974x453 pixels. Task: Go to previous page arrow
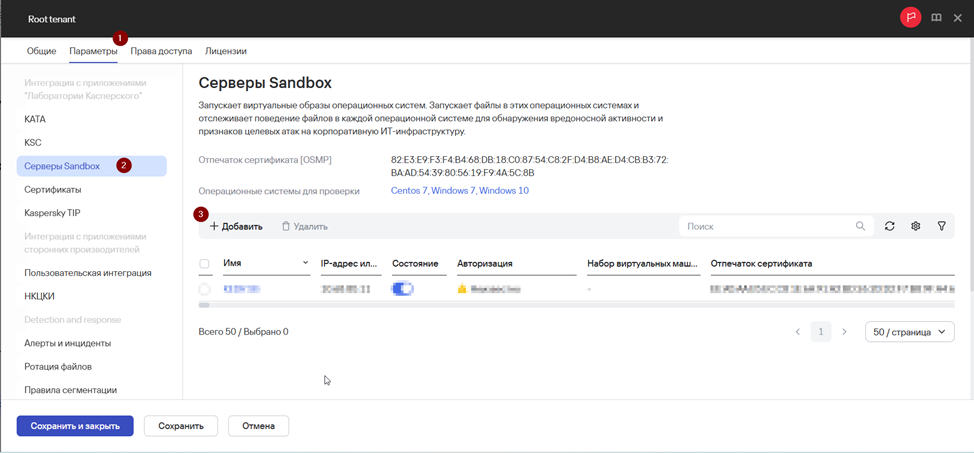[x=798, y=332]
